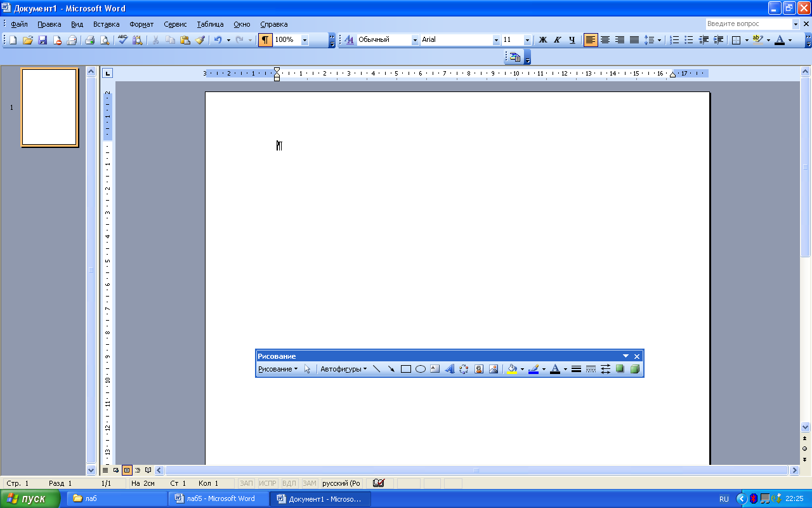Open the Рисование dropdown in Drawing toolbar
The image size is (812, 508).
click(278, 369)
